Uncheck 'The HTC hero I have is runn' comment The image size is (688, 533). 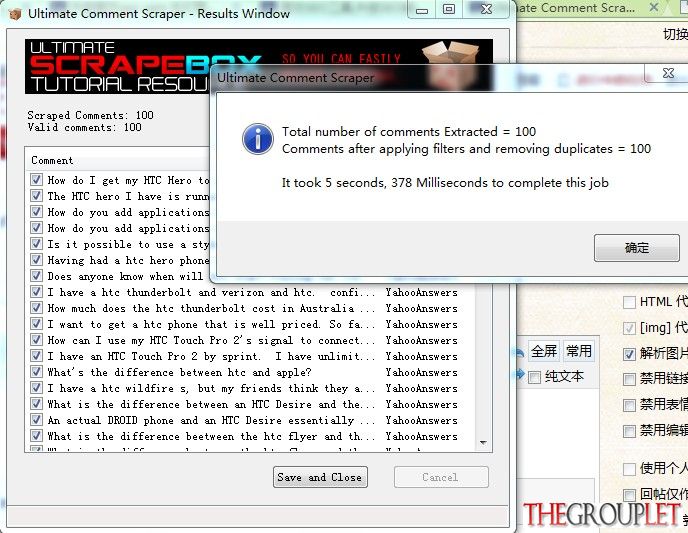(x=36, y=196)
